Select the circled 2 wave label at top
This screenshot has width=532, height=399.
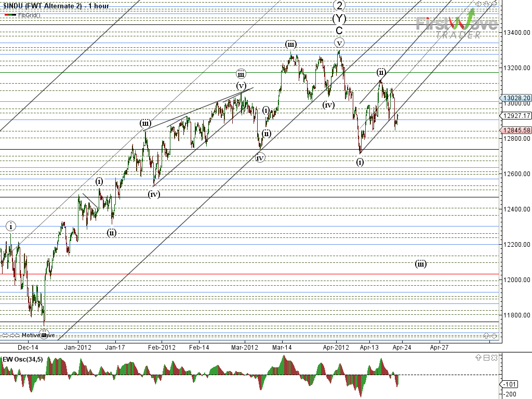[339, 6]
